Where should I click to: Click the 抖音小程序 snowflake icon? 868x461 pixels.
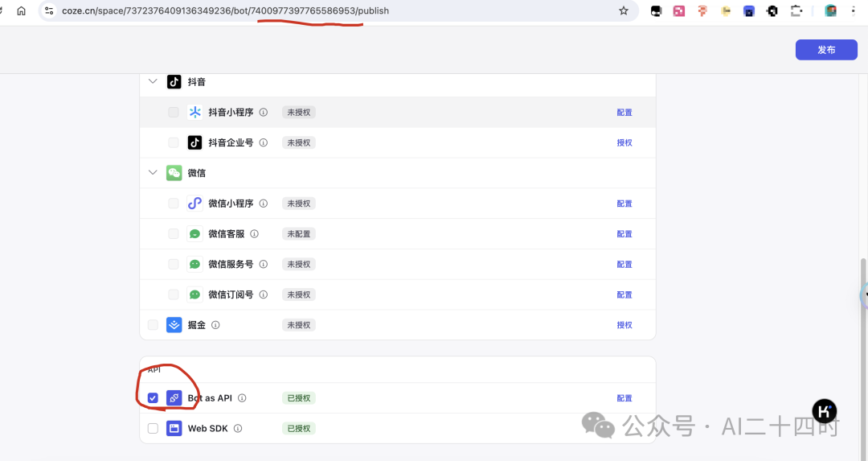pyautogui.click(x=194, y=112)
